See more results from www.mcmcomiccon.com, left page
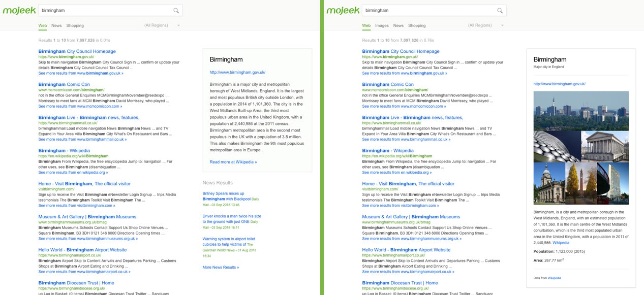 point(80,106)
